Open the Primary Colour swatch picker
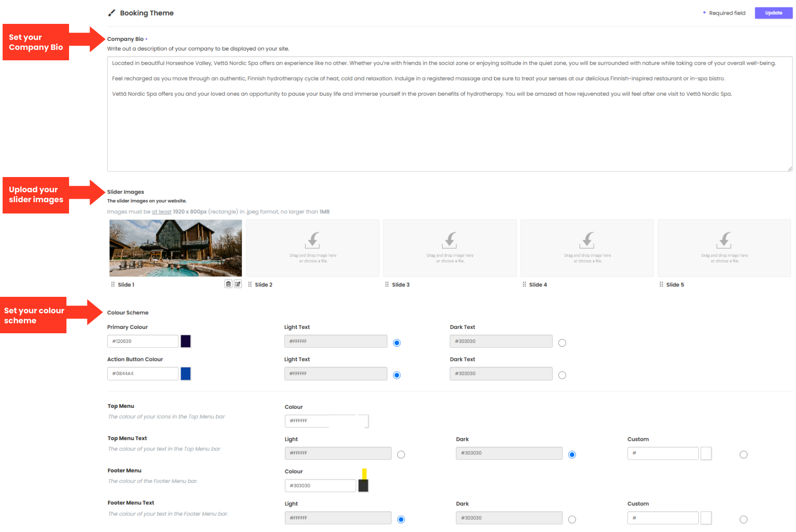796x532 pixels. pos(186,341)
